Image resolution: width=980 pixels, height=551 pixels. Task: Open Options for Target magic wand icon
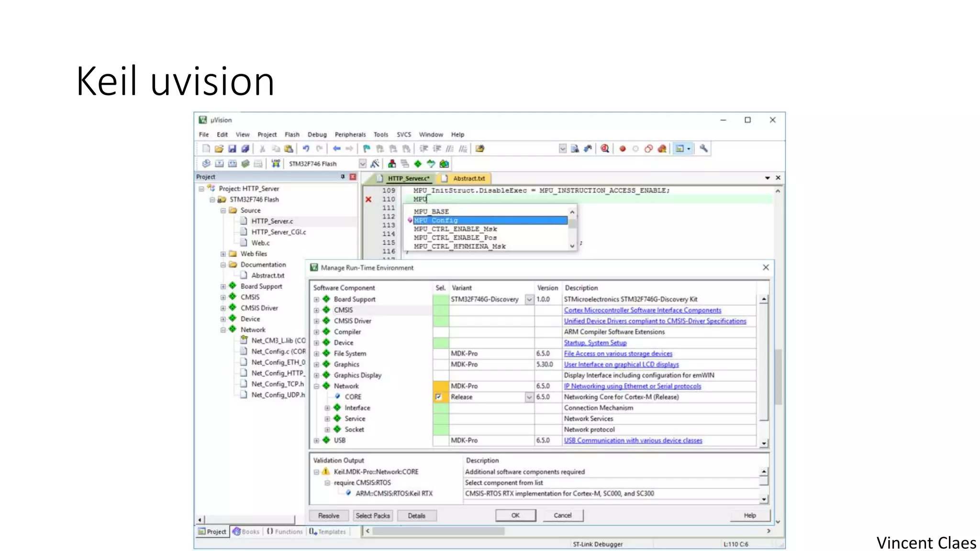click(375, 164)
